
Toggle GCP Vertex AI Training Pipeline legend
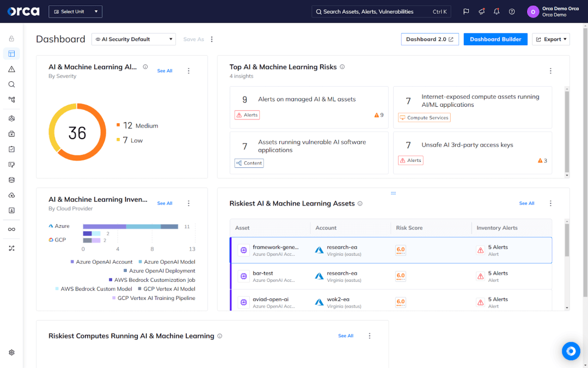click(154, 298)
